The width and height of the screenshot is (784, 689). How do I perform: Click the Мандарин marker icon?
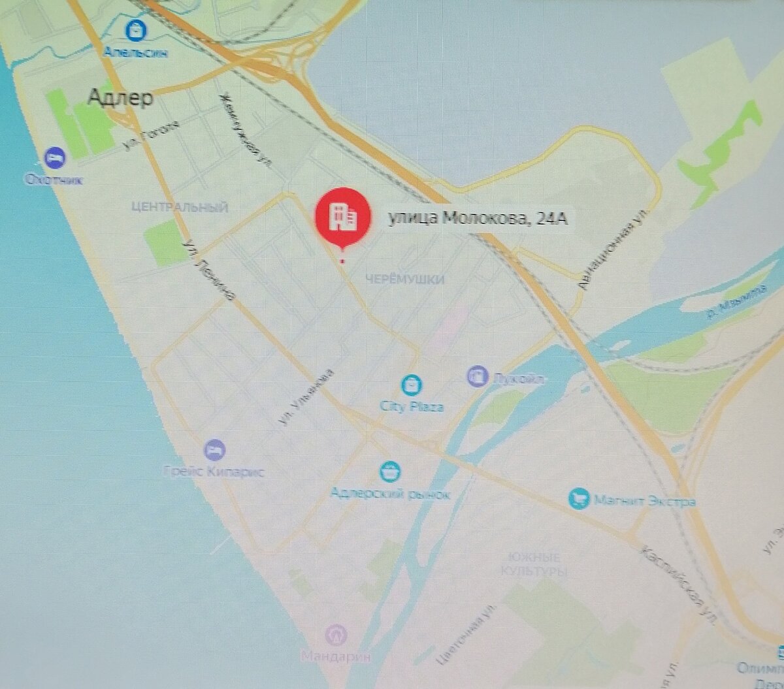click(337, 634)
